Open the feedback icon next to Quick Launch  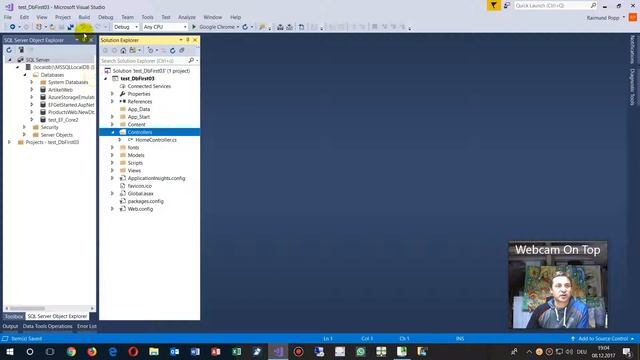pyautogui.click(x=507, y=5)
